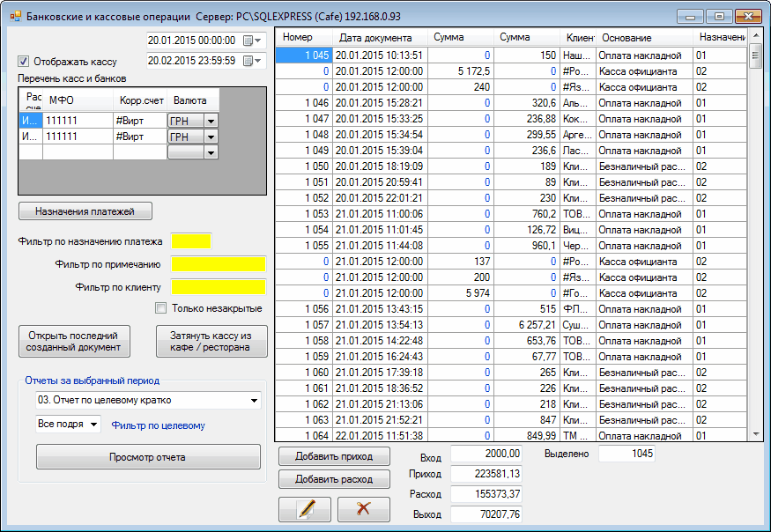Click 'Просмотр отчета' button

[x=148, y=457]
